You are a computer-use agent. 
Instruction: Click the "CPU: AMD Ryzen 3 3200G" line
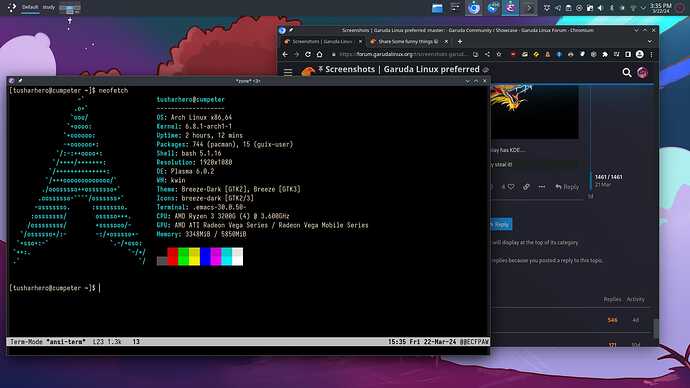click(x=223, y=216)
